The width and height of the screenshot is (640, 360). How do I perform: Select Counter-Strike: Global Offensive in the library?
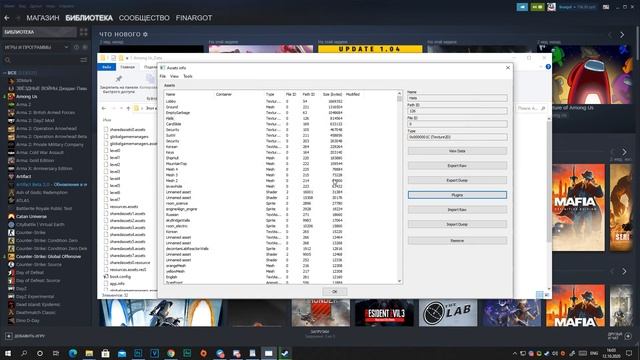pos(48,256)
